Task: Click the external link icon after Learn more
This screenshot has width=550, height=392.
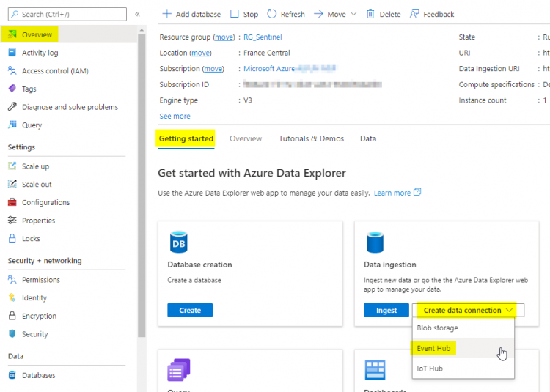Action: pos(417,192)
